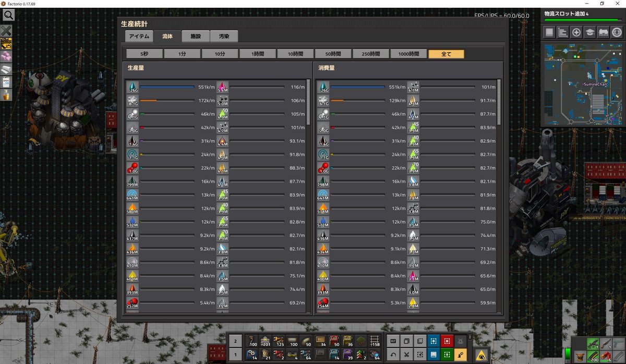Screen dimensions: 626x364
Task: Click the production scrollbar of the 生産量 list
Action: [308, 102]
